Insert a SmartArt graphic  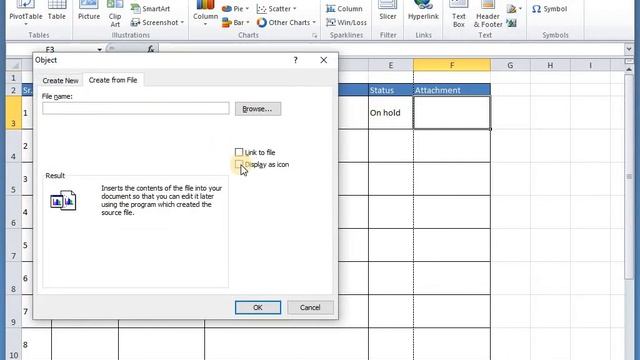point(151,9)
